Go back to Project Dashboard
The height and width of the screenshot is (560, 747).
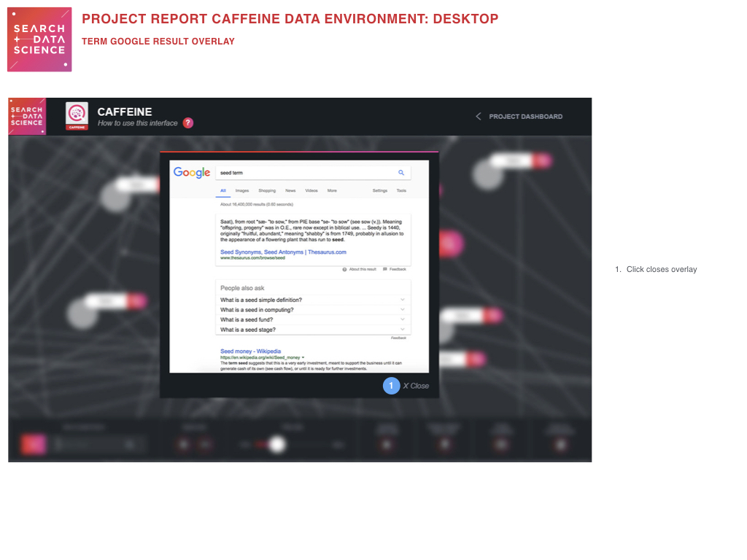[525, 117]
